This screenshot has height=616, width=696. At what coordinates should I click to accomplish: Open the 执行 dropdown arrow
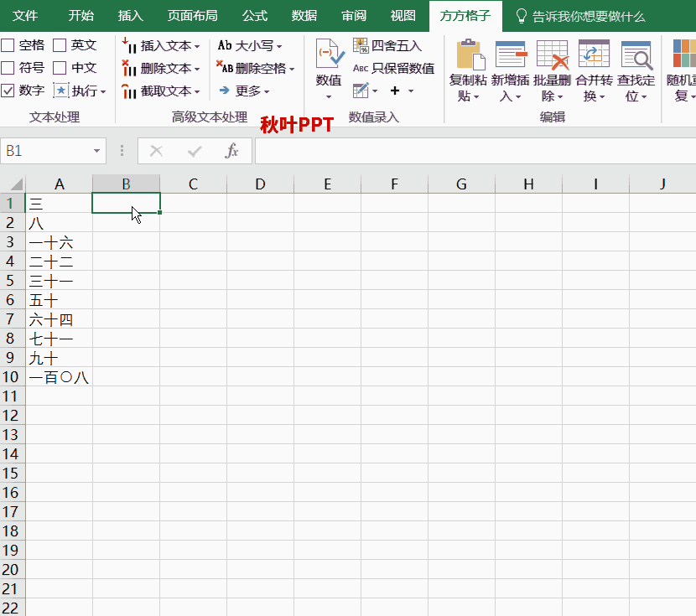[103, 92]
